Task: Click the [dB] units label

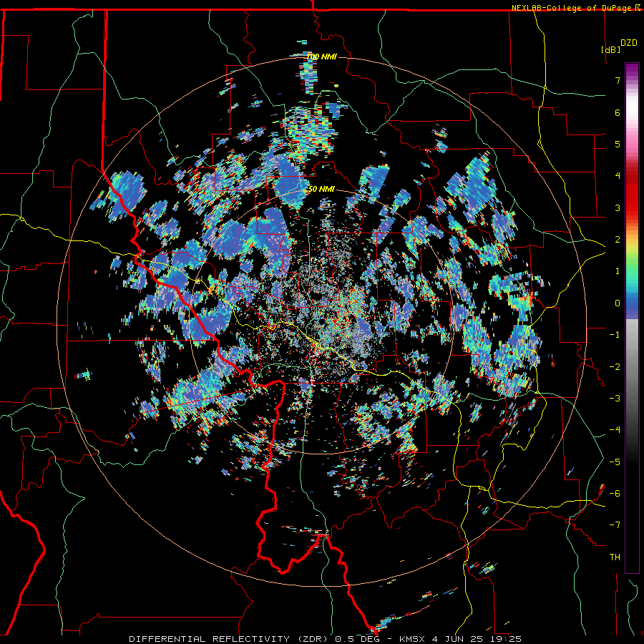Action: [x=611, y=49]
